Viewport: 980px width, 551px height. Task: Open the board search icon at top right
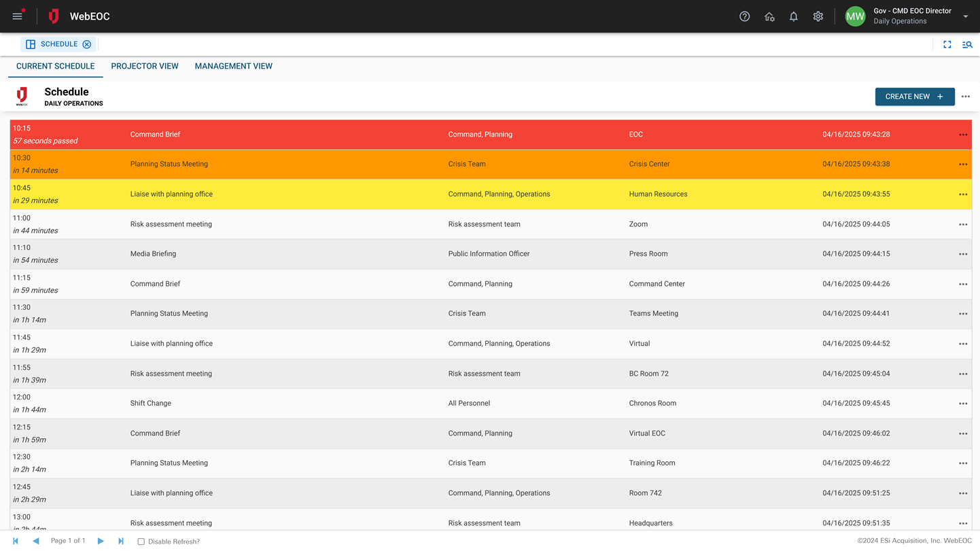coord(967,44)
